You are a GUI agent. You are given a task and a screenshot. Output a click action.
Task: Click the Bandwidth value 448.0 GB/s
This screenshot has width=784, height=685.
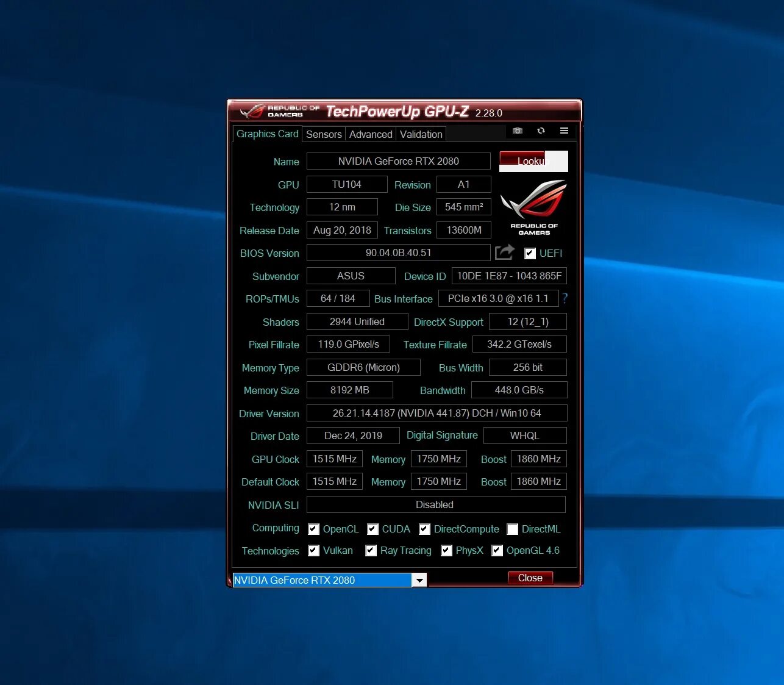click(519, 390)
